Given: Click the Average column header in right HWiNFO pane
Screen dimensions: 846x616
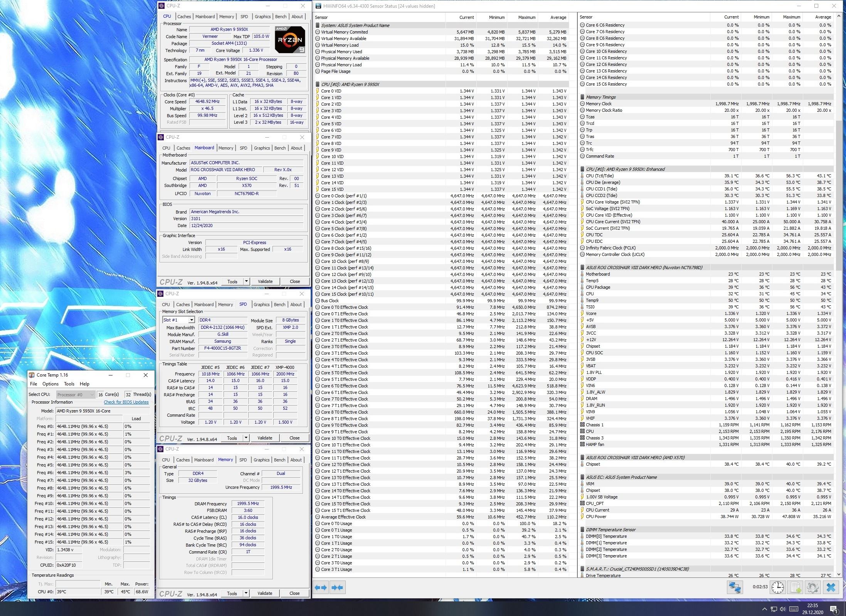Looking at the screenshot, I should click(819, 17).
